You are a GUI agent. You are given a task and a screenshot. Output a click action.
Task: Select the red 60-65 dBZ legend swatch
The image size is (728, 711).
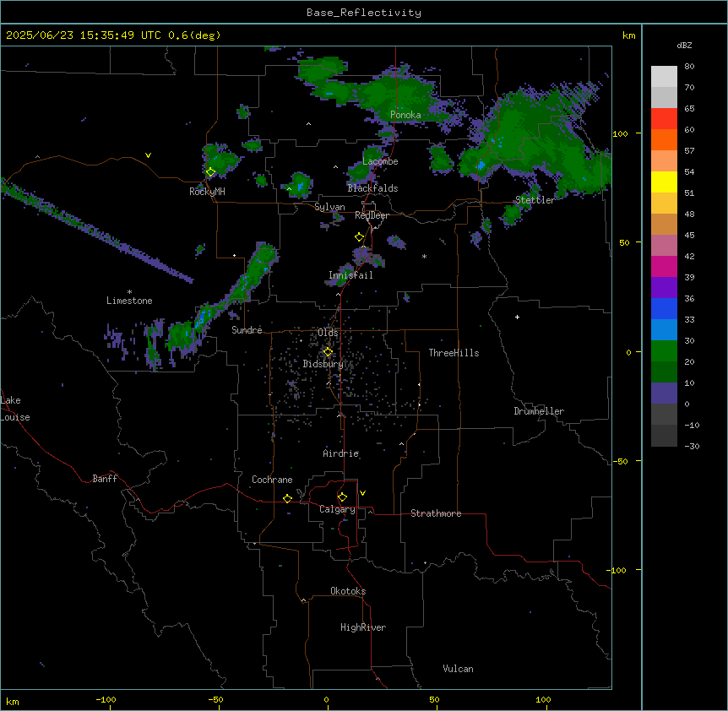click(664, 119)
